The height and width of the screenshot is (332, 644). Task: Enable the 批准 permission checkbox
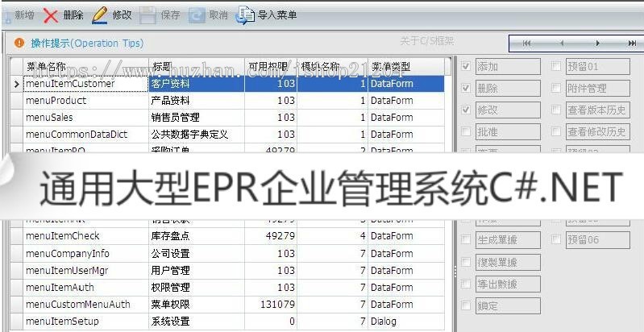coord(466,131)
